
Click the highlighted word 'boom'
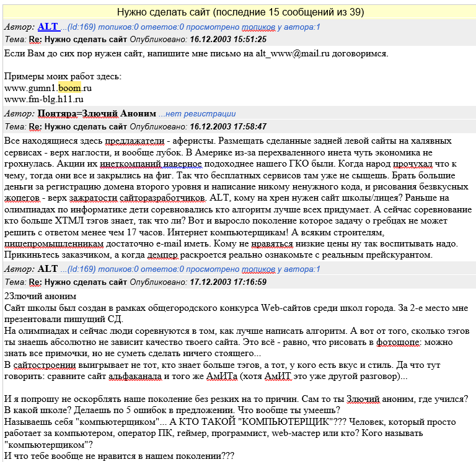[61, 88]
